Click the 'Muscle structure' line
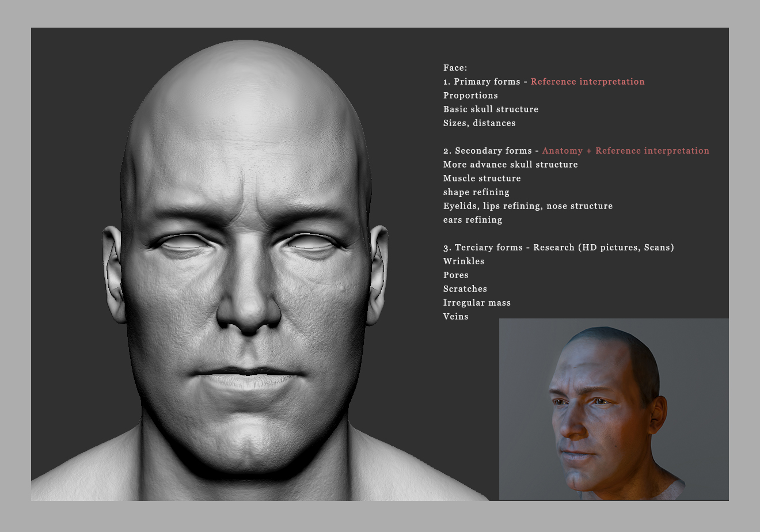 [x=482, y=178]
